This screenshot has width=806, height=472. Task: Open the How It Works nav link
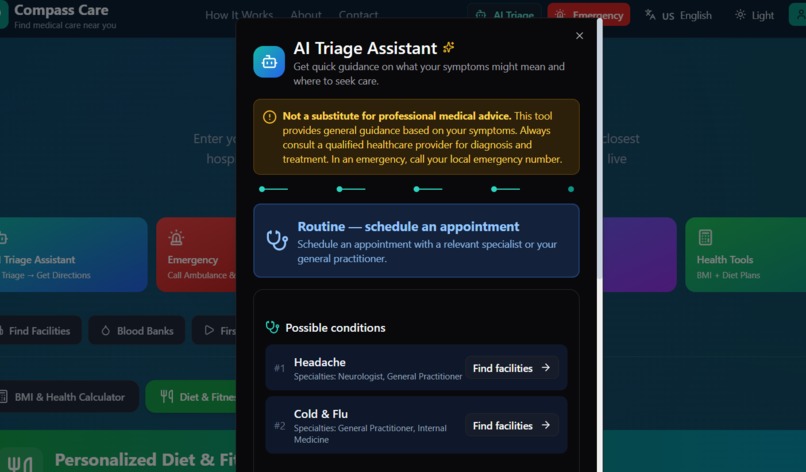(239, 15)
